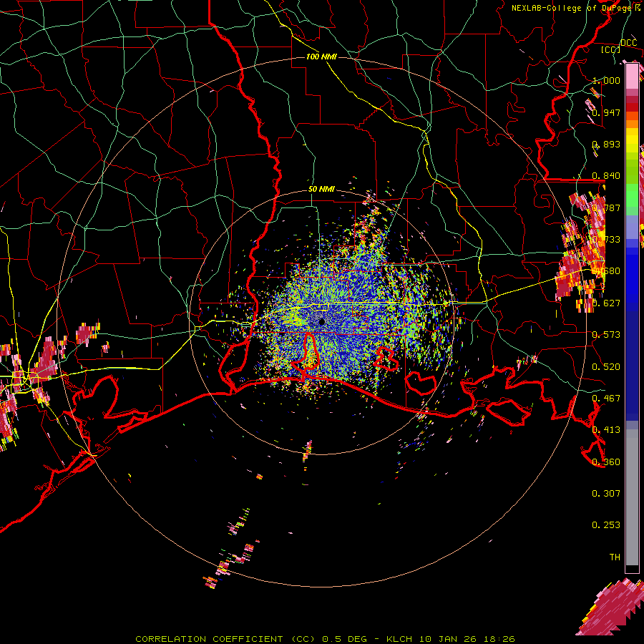The height and width of the screenshot is (644, 644).
Task: Click the 0.307 scale value
Action: click(x=606, y=494)
